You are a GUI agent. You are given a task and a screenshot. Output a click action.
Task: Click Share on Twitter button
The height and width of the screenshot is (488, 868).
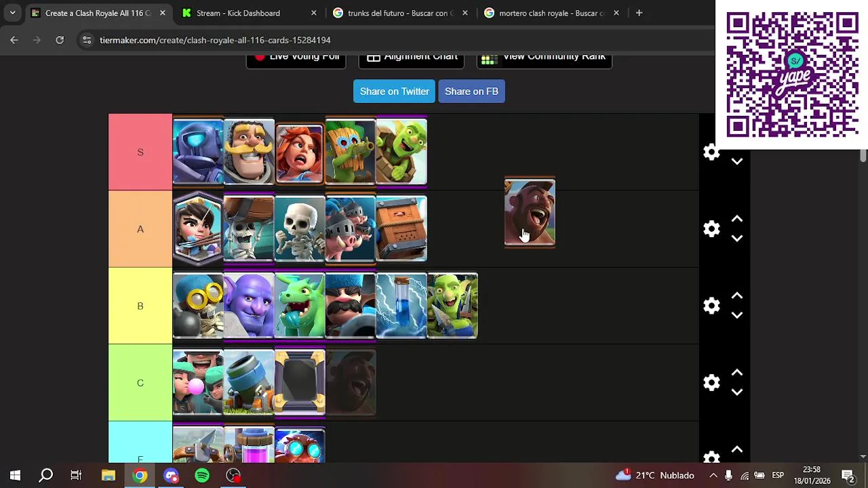(394, 91)
